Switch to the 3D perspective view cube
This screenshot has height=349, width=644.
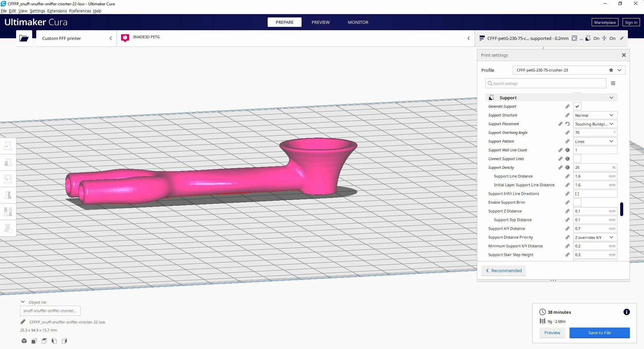tap(24, 341)
